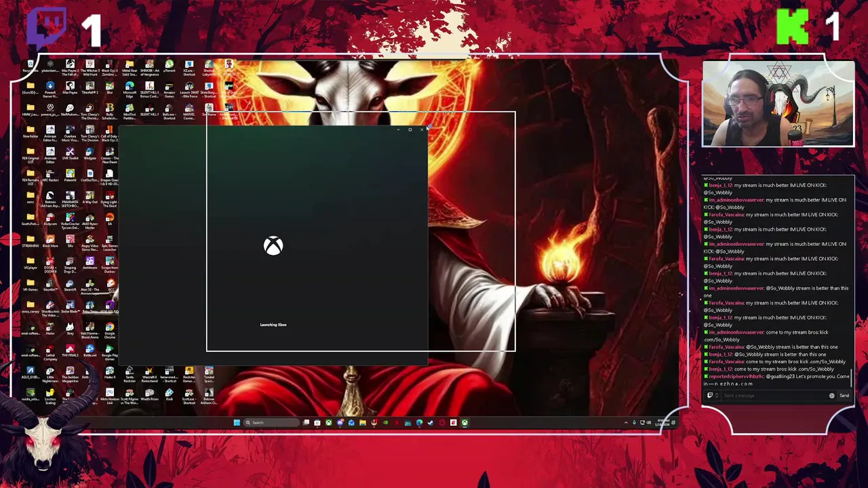Viewport: 868px width, 488px height.
Task: Open Steam from the taskbar
Action: 430,422
